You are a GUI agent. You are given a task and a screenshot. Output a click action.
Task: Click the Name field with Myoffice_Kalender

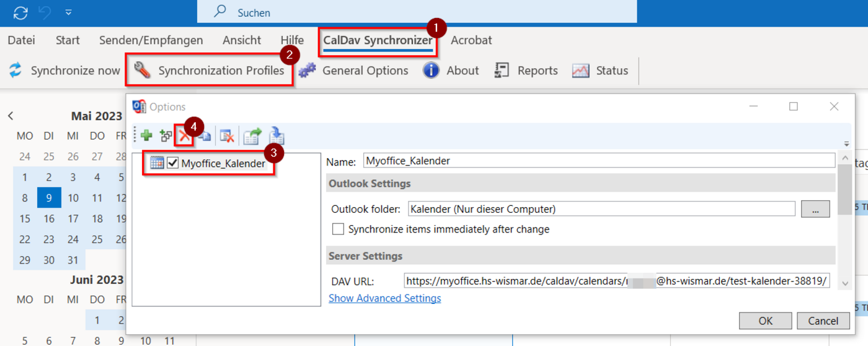coord(599,161)
